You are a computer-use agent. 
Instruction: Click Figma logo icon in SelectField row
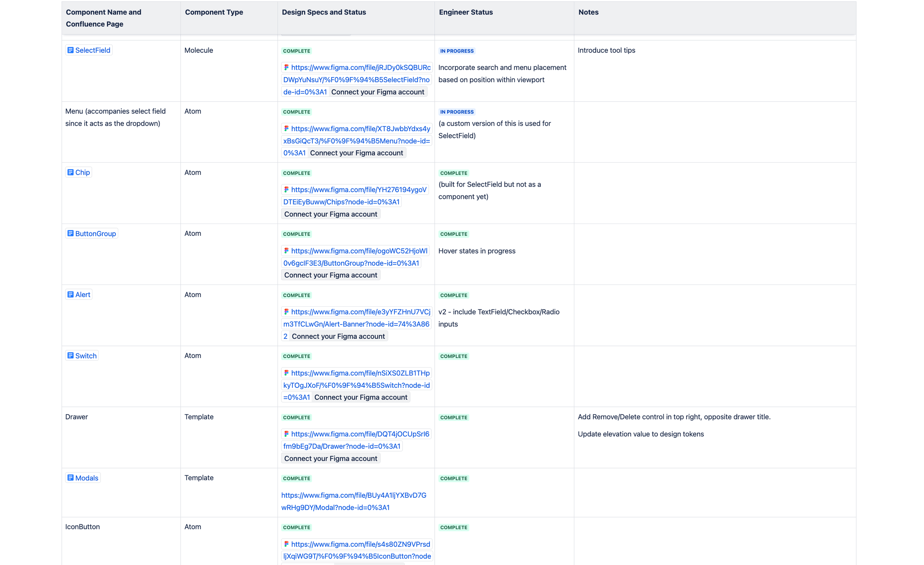(x=286, y=68)
